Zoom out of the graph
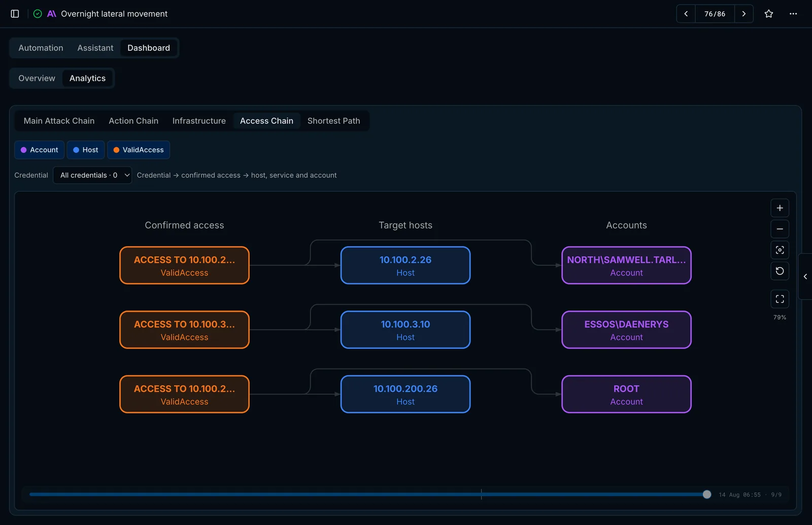Viewport: 812px width, 525px height. [780, 229]
